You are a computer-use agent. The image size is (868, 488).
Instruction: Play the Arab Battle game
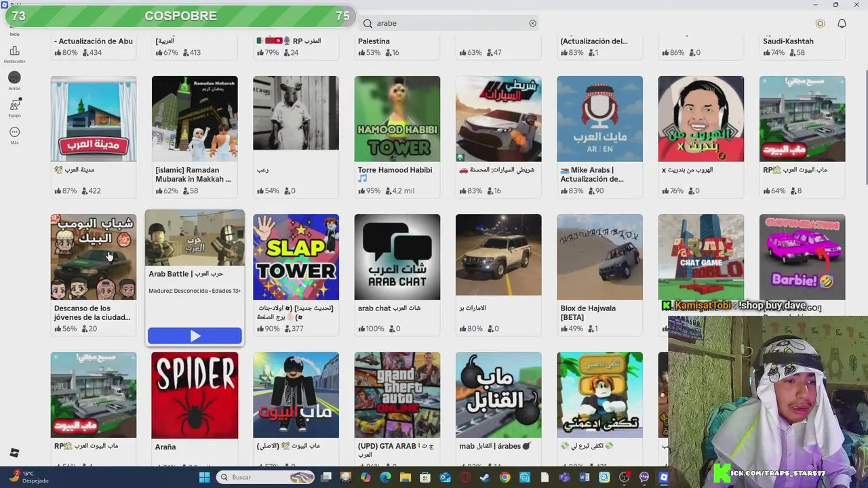tap(195, 335)
